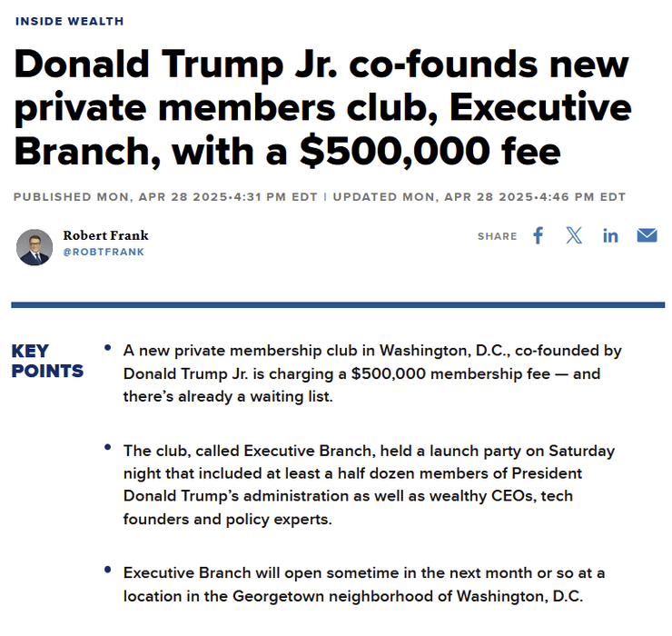This screenshot has width=672, height=636.
Task: Click the bullet dot before the first key point
Action: (109, 348)
